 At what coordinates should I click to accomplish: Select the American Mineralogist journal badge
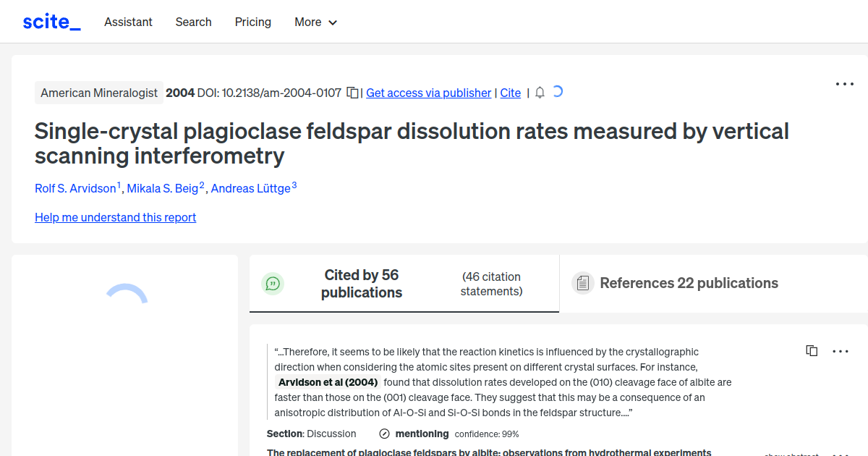click(99, 93)
